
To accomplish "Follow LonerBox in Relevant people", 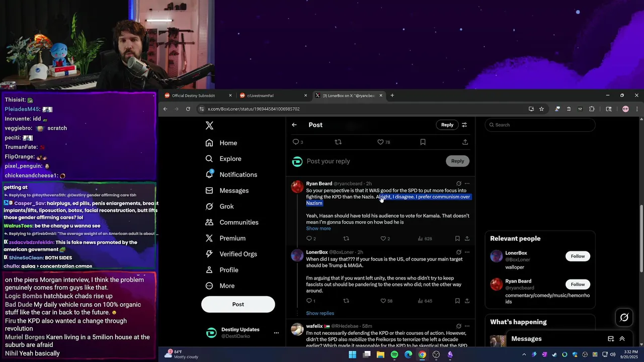I will [578, 256].
